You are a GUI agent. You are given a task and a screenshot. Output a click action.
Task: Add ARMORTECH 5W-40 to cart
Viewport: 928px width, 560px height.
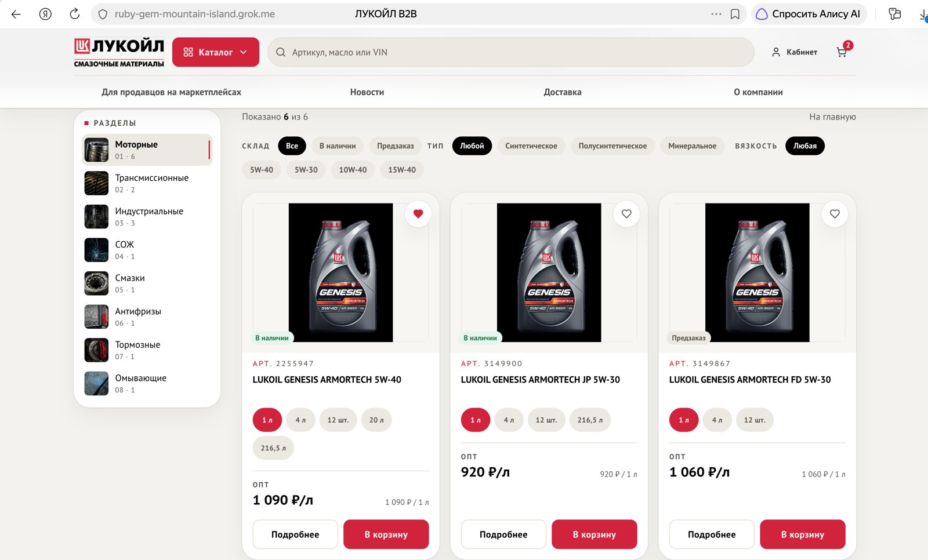click(386, 534)
